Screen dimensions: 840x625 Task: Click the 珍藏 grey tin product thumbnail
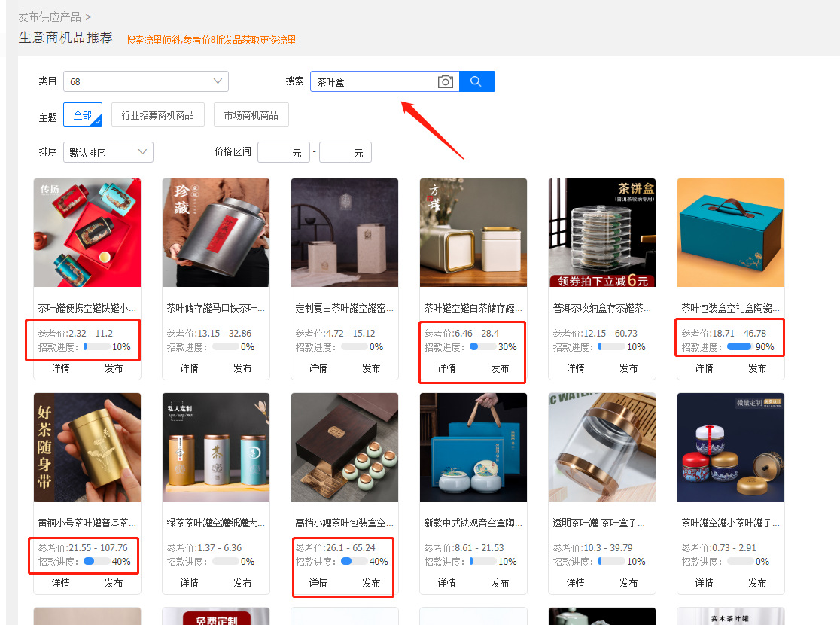coord(216,233)
